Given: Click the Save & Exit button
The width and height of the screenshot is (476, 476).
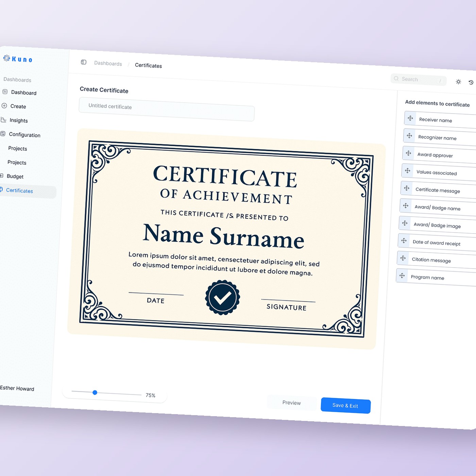Looking at the screenshot, I should coord(346,406).
